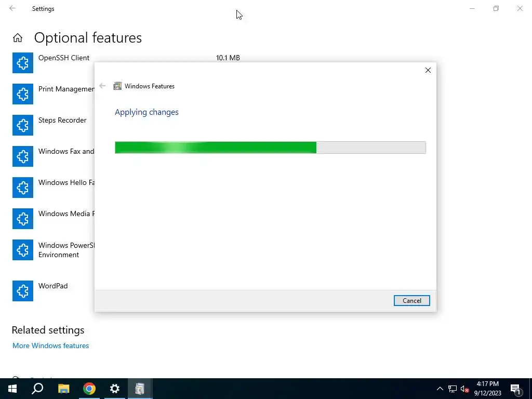Click the Settings gear taskbar icon
The width and height of the screenshot is (532, 399).
tap(115, 389)
